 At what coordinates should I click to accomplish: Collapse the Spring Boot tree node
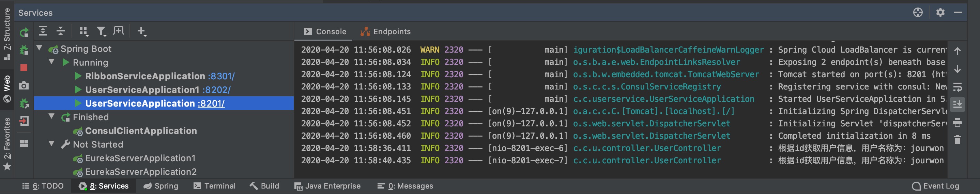39,48
